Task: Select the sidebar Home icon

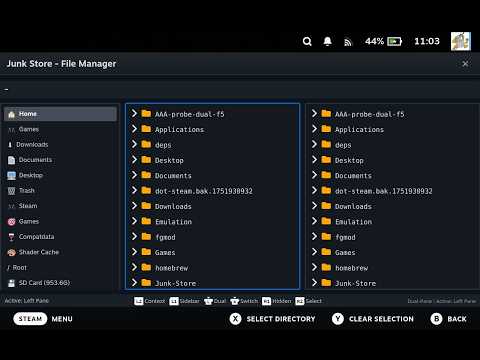Action: (x=11, y=114)
